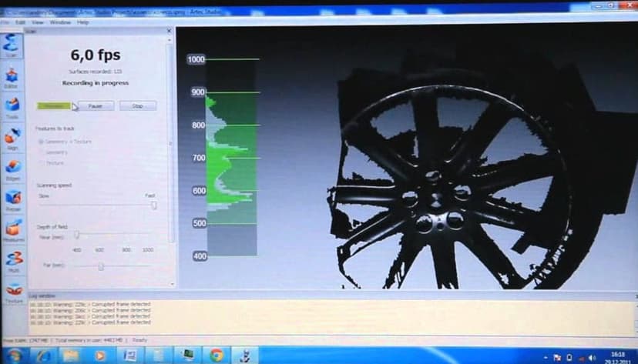This screenshot has width=638, height=364.
Task: Open Windows Explorer folder from taskbar
Action: (x=72, y=356)
